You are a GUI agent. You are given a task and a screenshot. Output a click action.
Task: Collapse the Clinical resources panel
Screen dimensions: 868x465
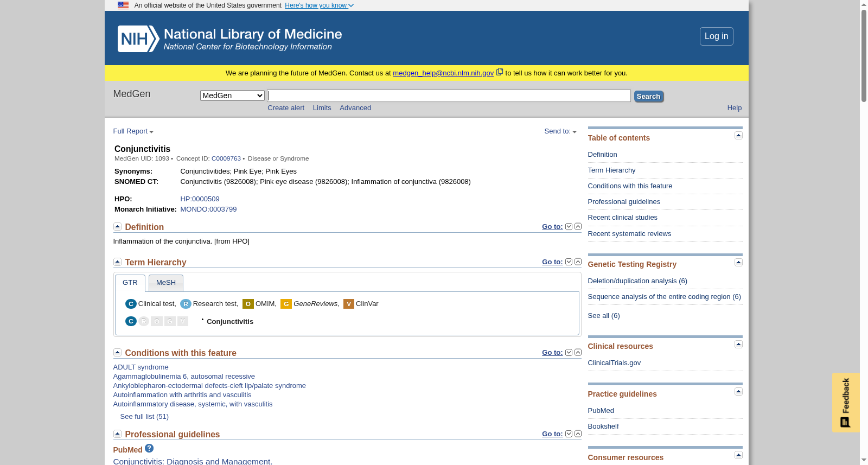pos(738,344)
